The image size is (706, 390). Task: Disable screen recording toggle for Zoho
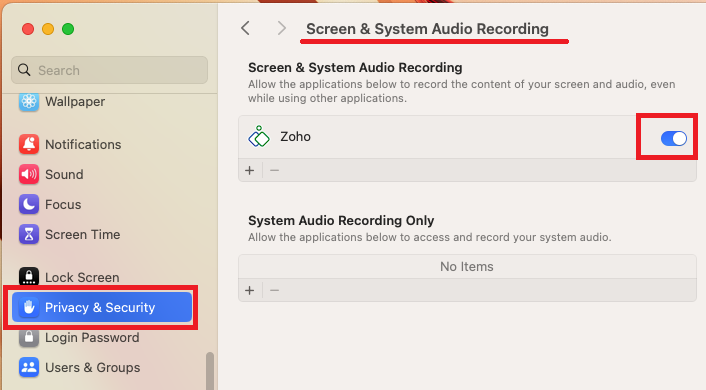click(x=674, y=138)
